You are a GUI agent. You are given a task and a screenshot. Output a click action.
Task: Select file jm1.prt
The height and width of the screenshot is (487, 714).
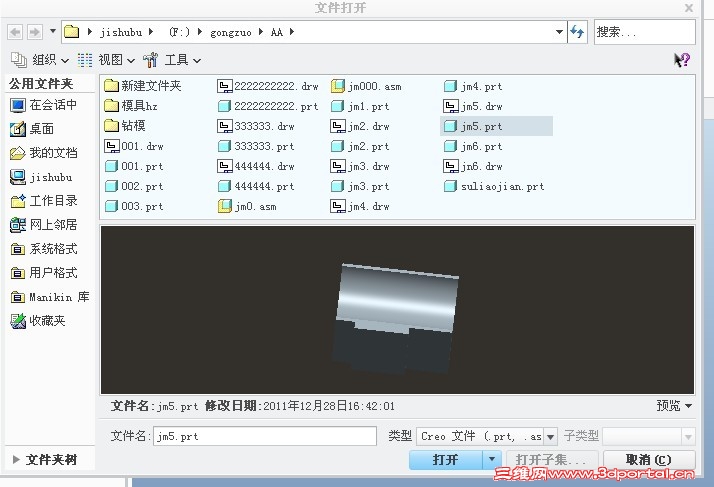(360, 106)
